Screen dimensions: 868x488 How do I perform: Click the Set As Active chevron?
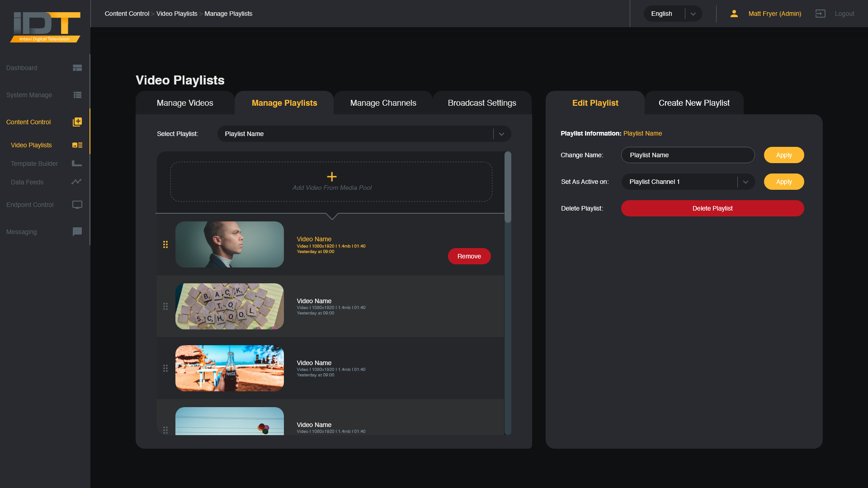[745, 182]
